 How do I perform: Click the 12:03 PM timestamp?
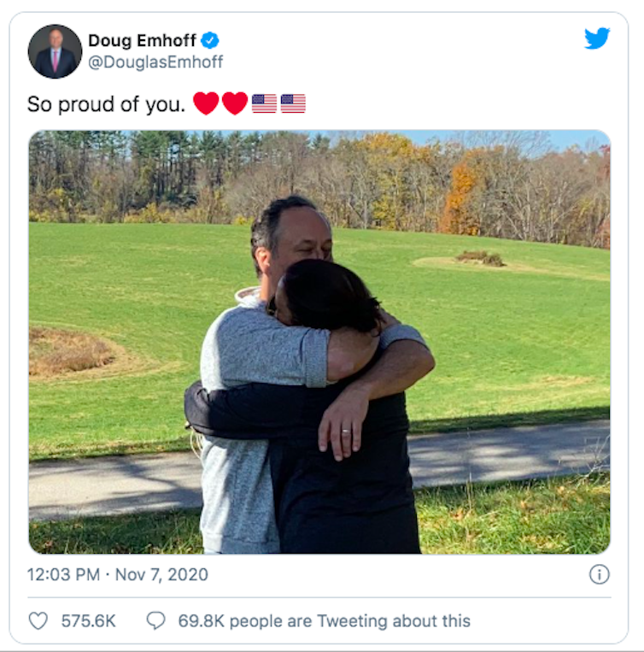pyautogui.click(x=63, y=575)
